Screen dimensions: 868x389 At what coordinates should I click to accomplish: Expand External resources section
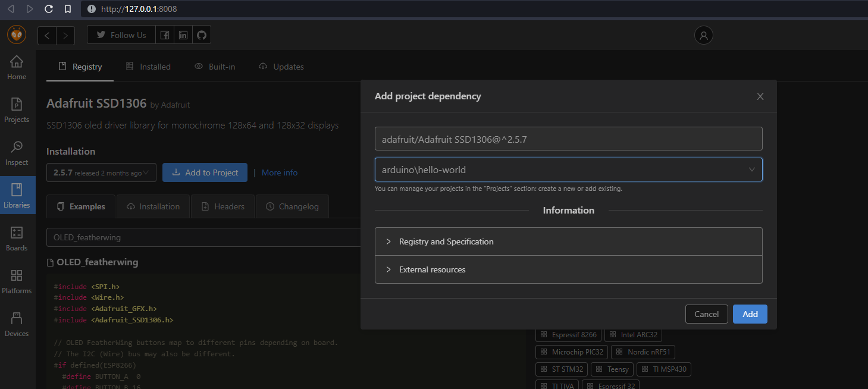[x=568, y=269]
